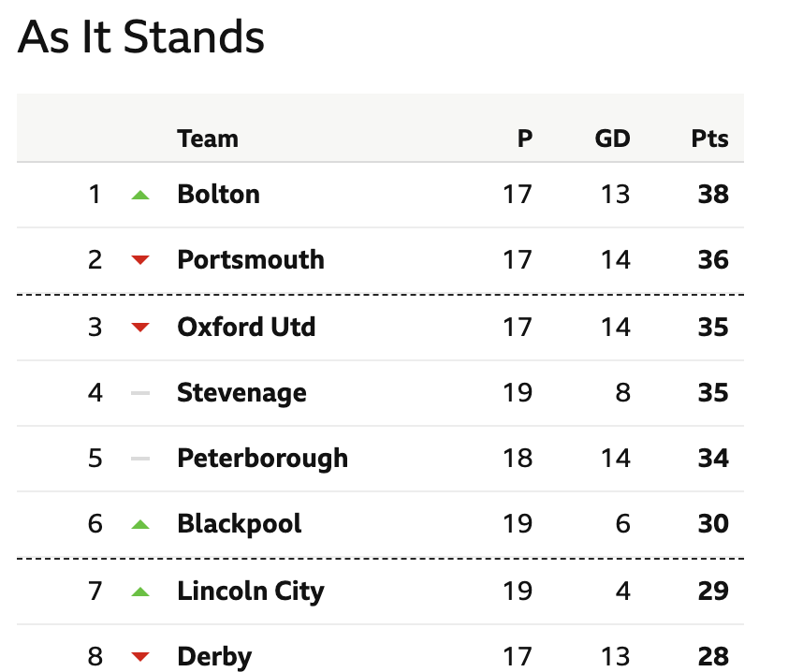Click the grey no-change dash beside Peterborough
803x672 pixels.
(140, 459)
